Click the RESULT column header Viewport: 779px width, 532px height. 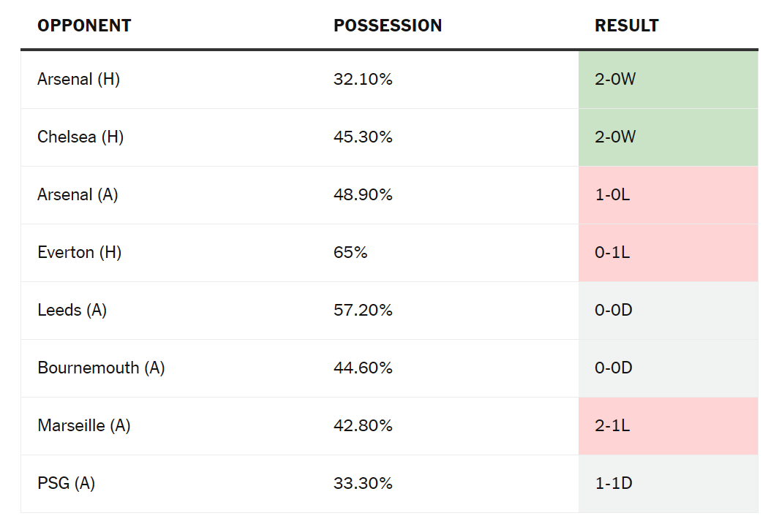pos(627,26)
